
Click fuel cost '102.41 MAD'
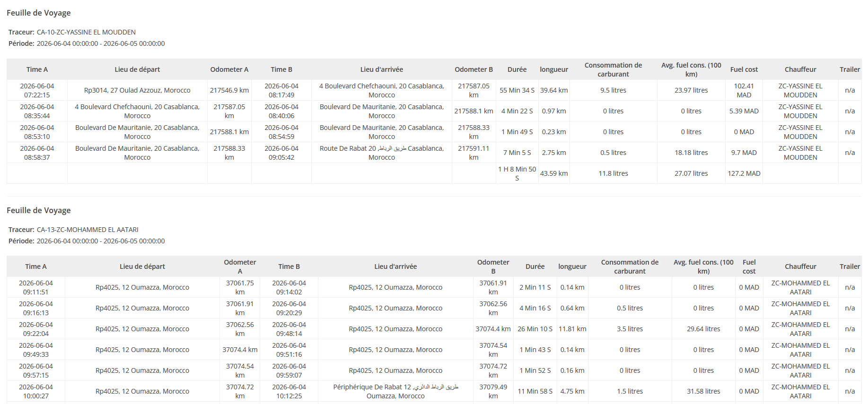coord(744,90)
